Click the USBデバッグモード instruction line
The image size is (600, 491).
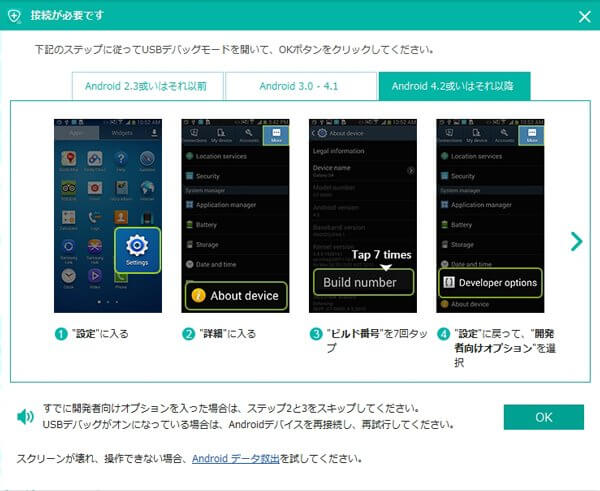click(x=234, y=50)
